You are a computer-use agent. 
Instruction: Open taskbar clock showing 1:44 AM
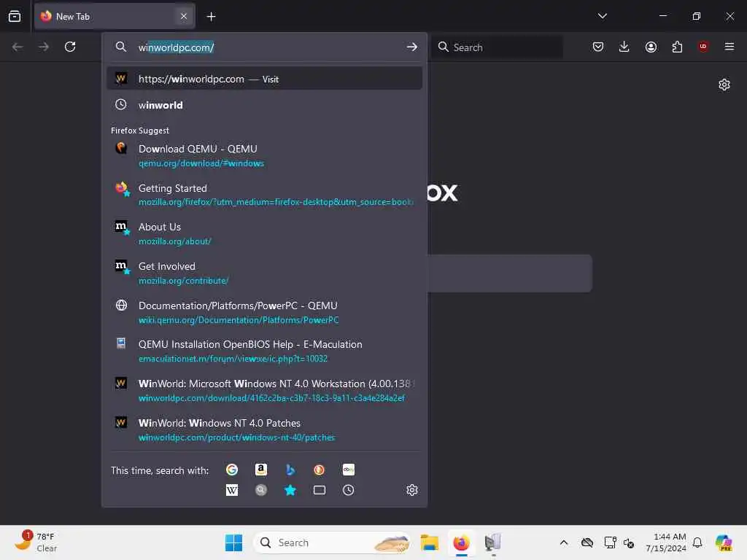coord(666,542)
